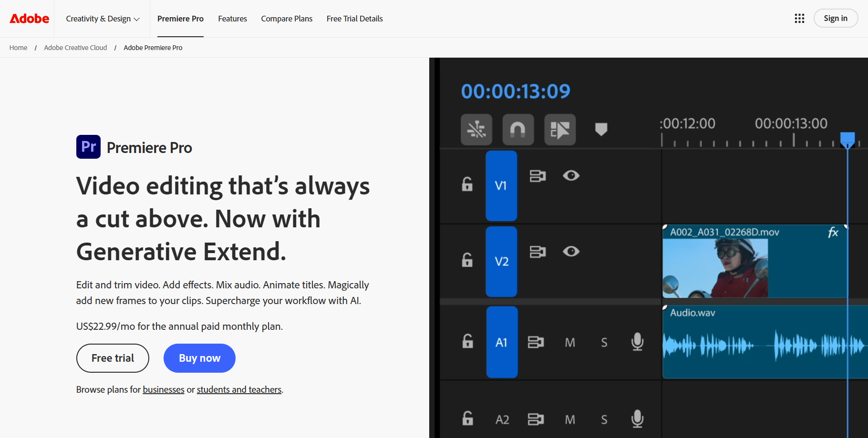Screen dimensions: 868x438
Task: Toggle the linked selection icon
Action: pos(560,129)
